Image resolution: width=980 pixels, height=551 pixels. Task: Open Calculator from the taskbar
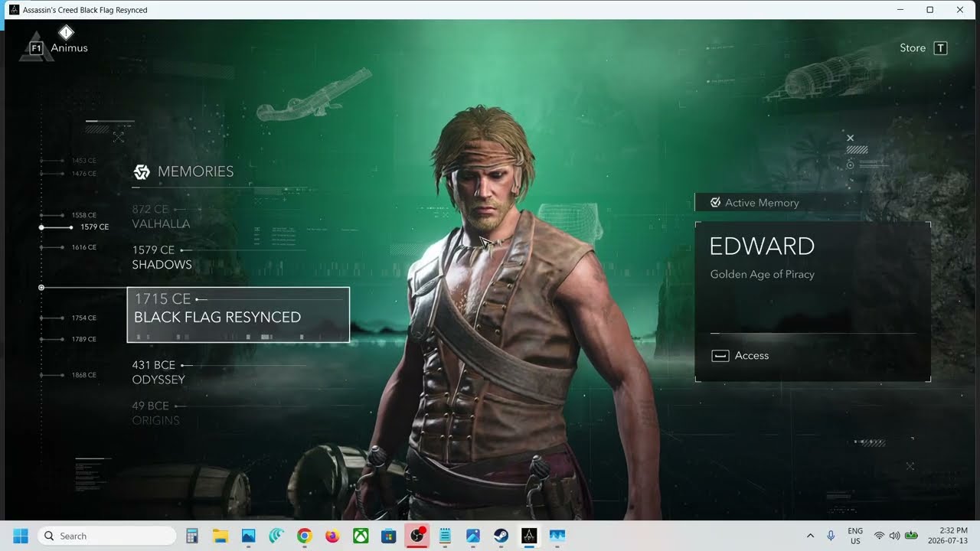[192, 536]
